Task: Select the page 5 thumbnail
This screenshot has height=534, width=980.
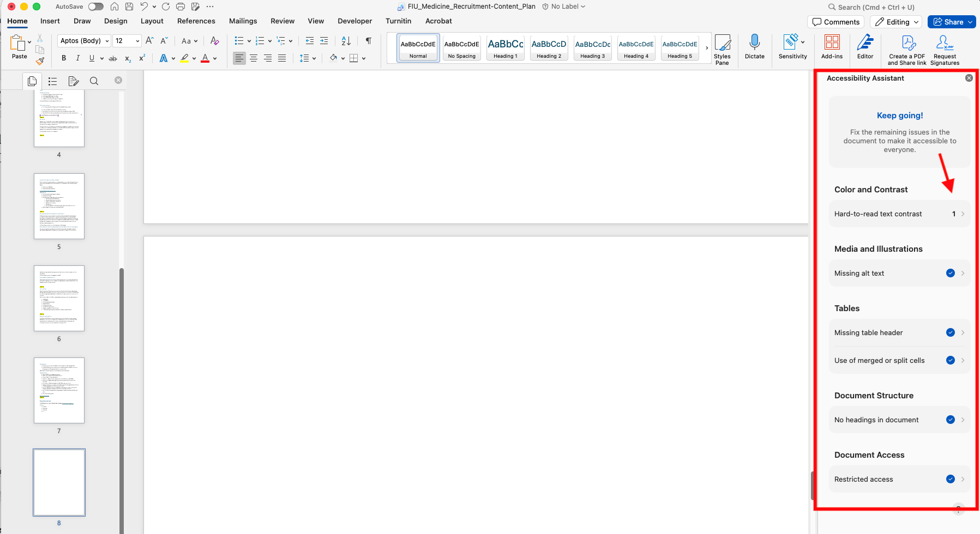Action: [x=59, y=206]
